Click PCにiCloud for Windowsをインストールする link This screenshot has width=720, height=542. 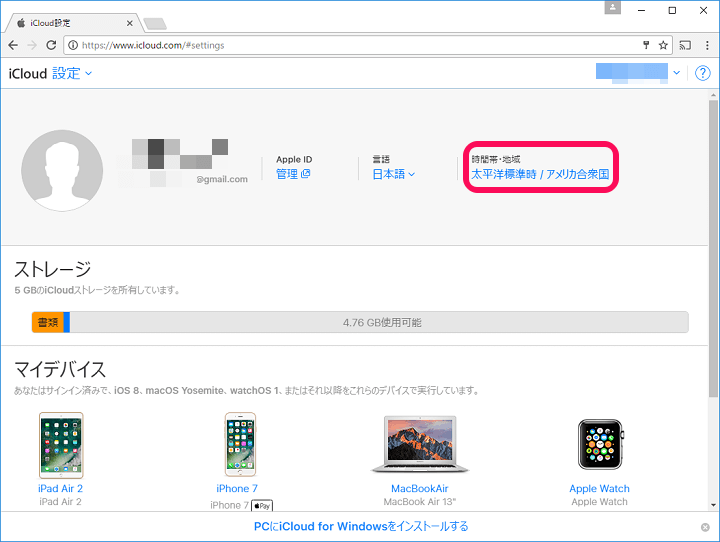(361, 526)
